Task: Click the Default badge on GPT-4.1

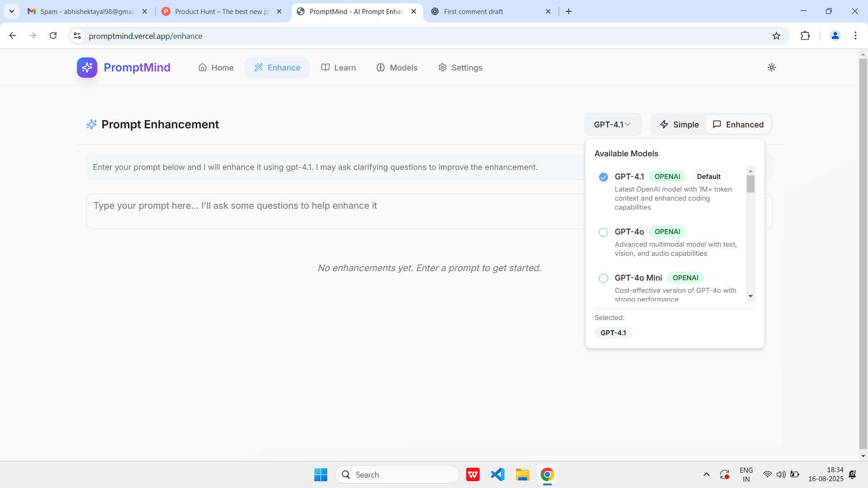Action: point(708,177)
